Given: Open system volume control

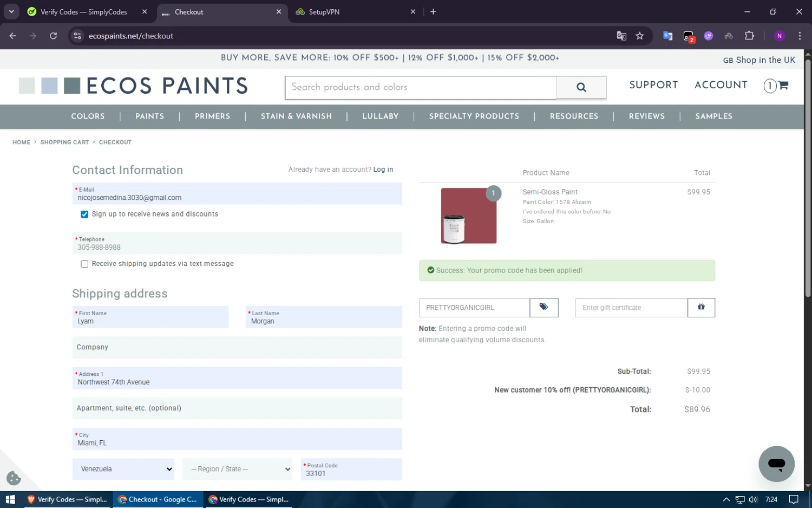Looking at the screenshot, I should click(753, 499).
